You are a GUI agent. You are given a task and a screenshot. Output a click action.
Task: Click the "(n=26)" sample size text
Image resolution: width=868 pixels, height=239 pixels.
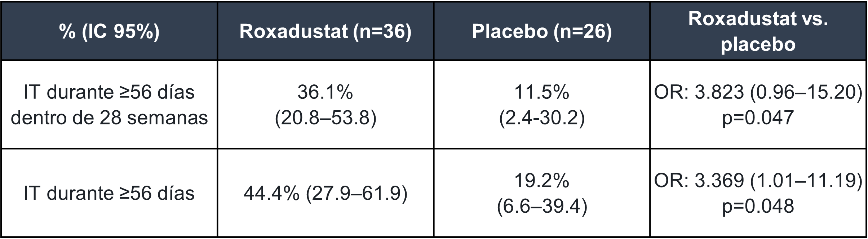coord(583,32)
